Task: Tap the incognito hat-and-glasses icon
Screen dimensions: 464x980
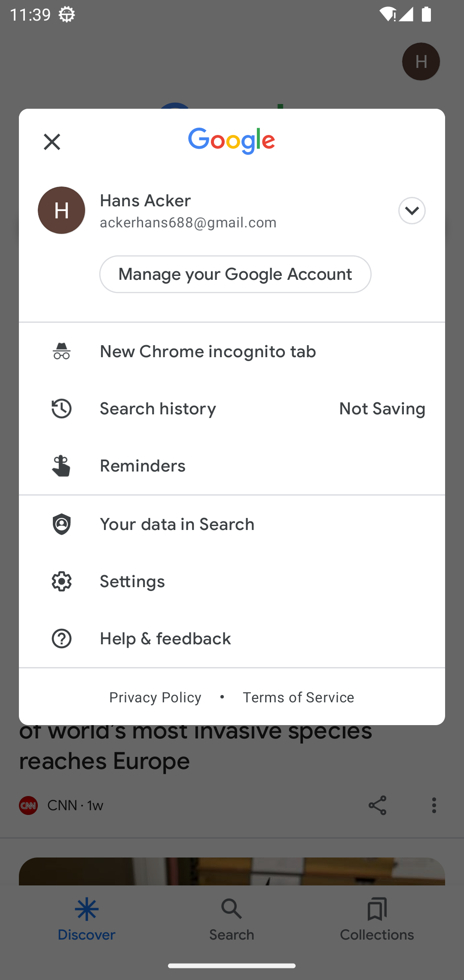Action: point(61,351)
